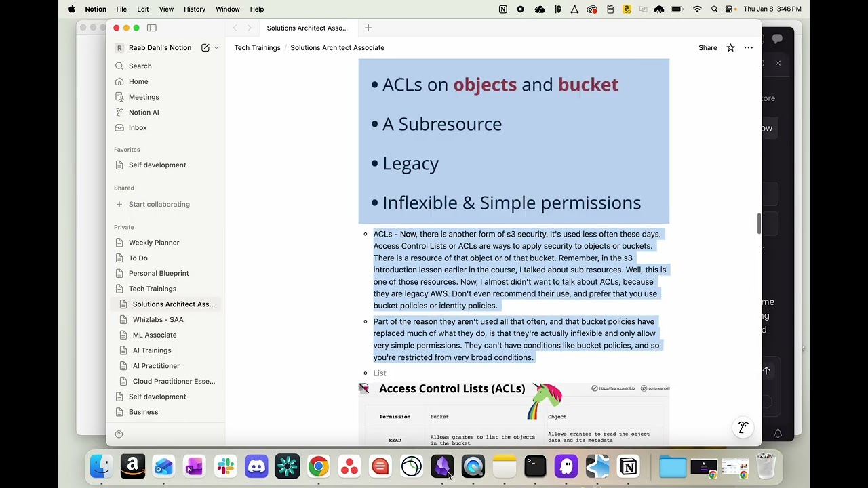The image size is (868, 488).
Task: Go forward with the right arrow
Action: tap(249, 28)
